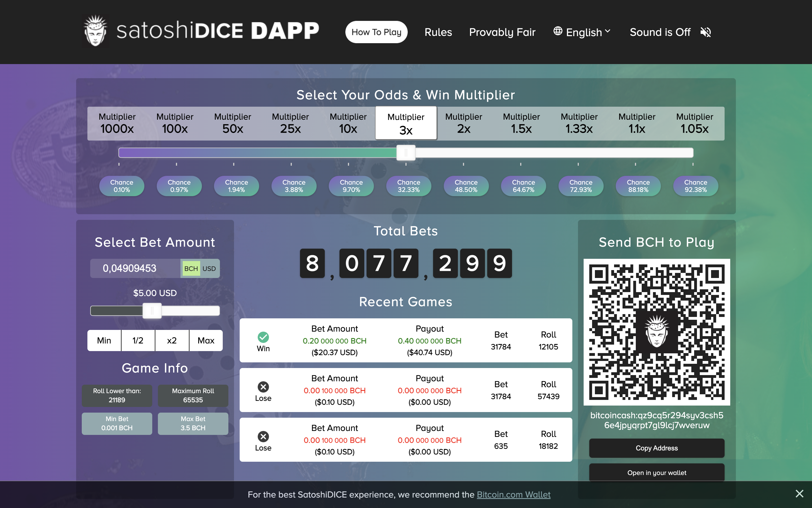Open the Bitcoin.com Wallet link
Image resolution: width=812 pixels, height=508 pixels.
click(x=513, y=494)
